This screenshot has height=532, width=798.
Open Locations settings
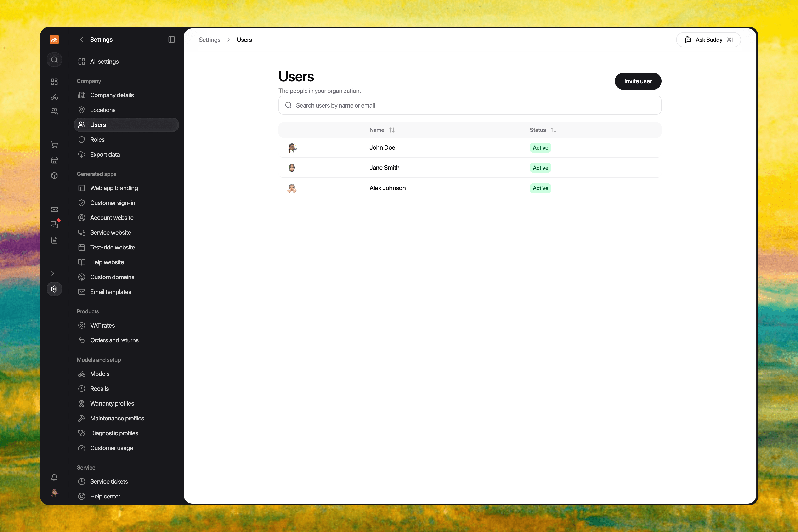126,110
